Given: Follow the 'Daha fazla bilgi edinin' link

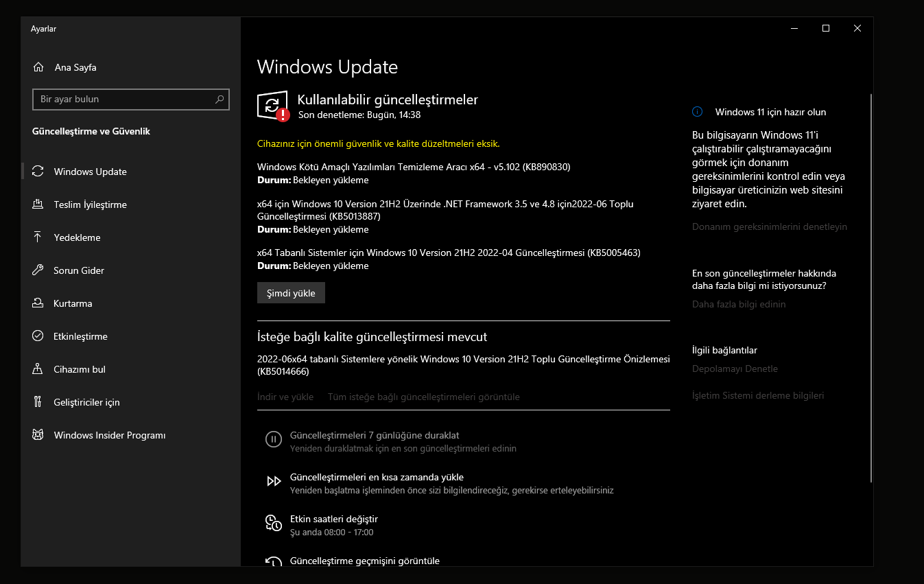Looking at the screenshot, I should 739,304.
